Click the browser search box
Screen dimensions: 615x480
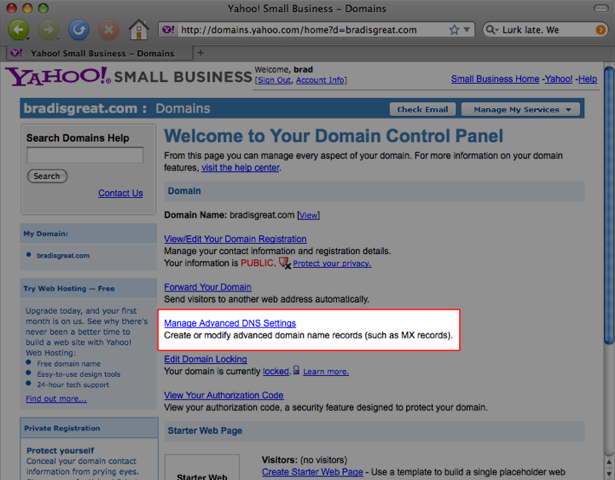pos(547,30)
